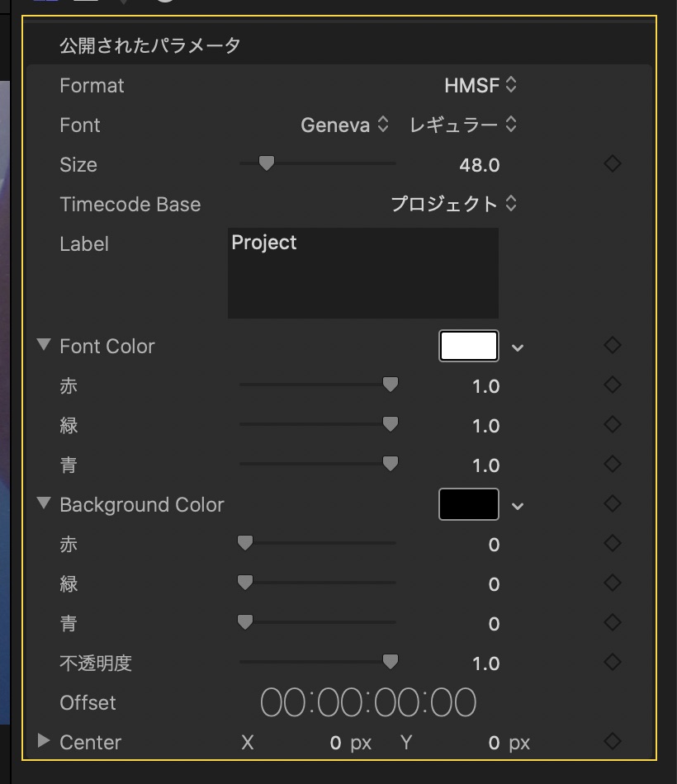Click the keyframe diamond for Size
The height and width of the screenshot is (784, 677).
coord(612,164)
